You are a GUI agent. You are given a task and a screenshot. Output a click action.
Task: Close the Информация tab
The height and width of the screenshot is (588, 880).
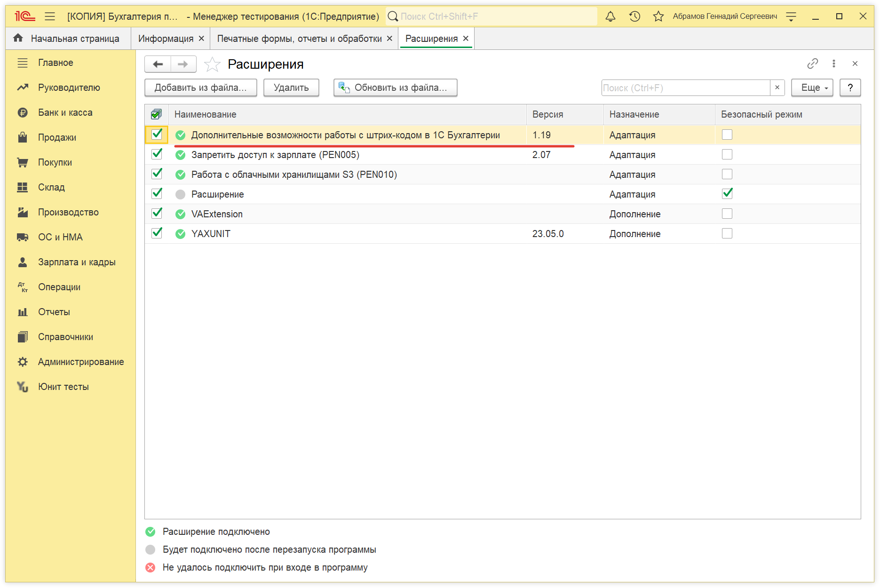[201, 39]
